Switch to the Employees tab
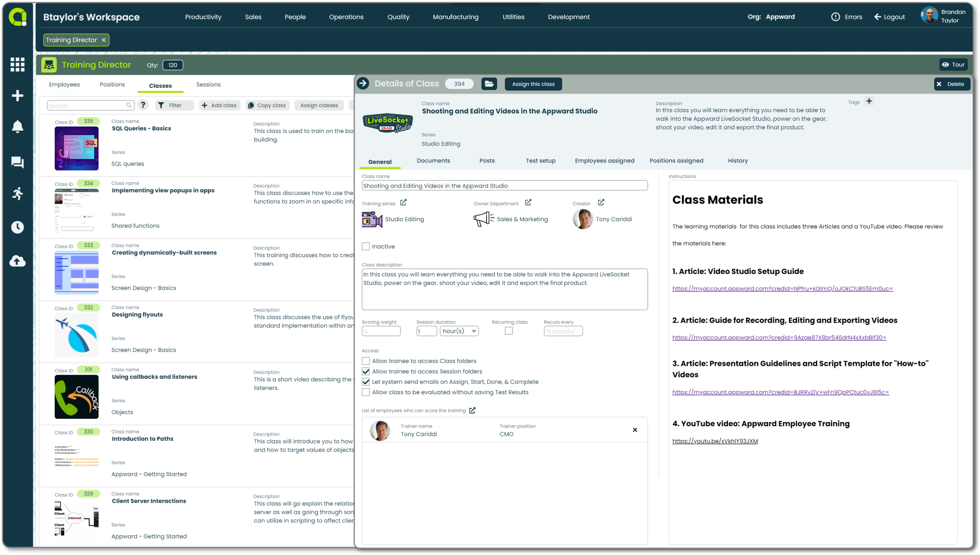The width and height of the screenshot is (980, 555). [x=64, y=84]
